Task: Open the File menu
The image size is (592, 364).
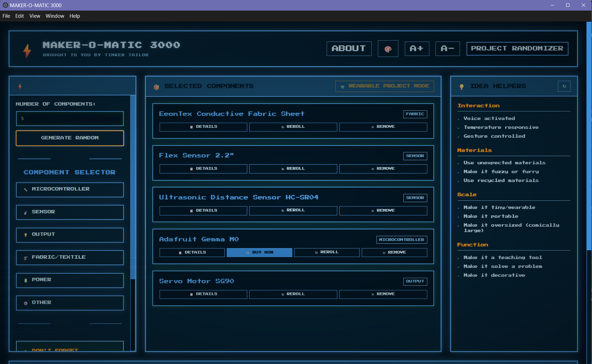Action: (6, 16)
